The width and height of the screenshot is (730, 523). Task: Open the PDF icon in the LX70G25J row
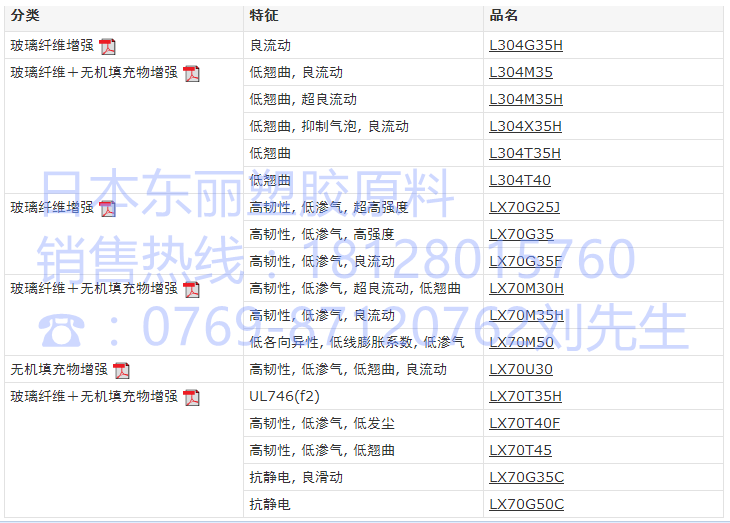(108, 208)
